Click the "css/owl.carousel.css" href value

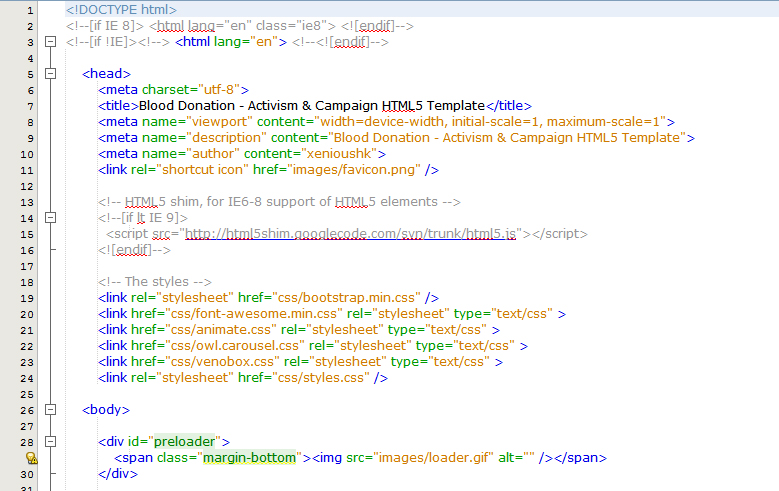point(235,345)
